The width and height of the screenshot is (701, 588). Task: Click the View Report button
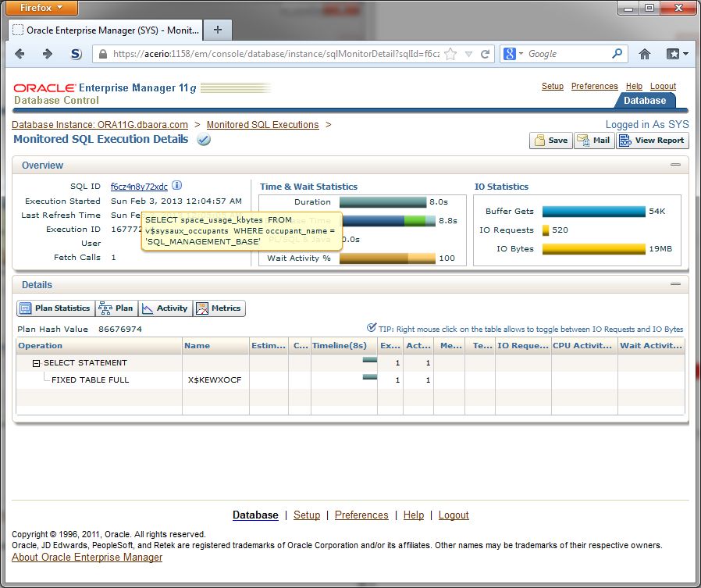[x=653, y=141]
